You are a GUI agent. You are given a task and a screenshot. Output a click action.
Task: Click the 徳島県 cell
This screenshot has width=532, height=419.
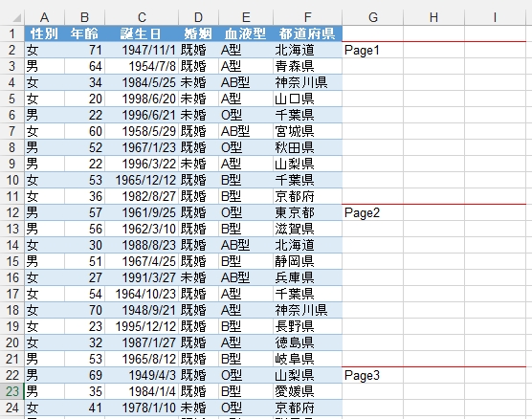pos(308,342)
